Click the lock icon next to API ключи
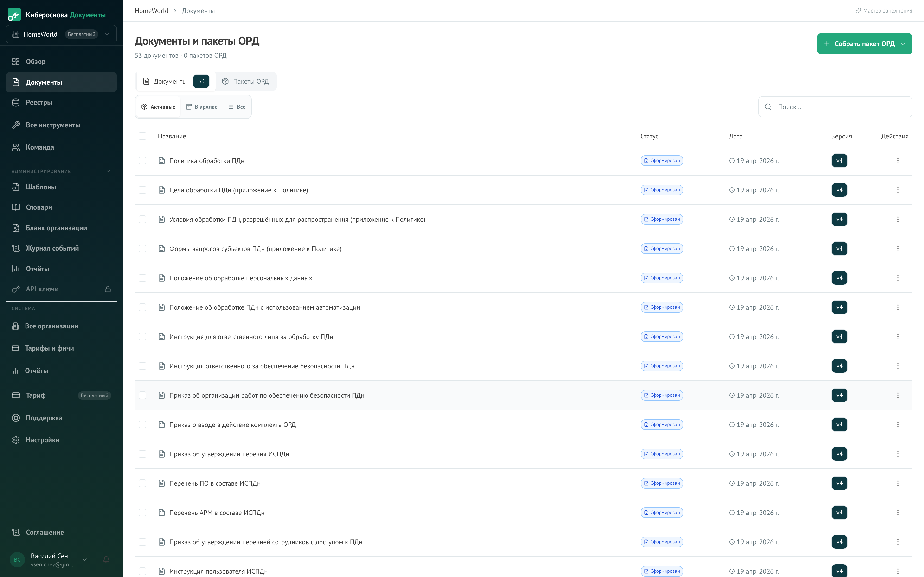 click(x=108, y=289)
